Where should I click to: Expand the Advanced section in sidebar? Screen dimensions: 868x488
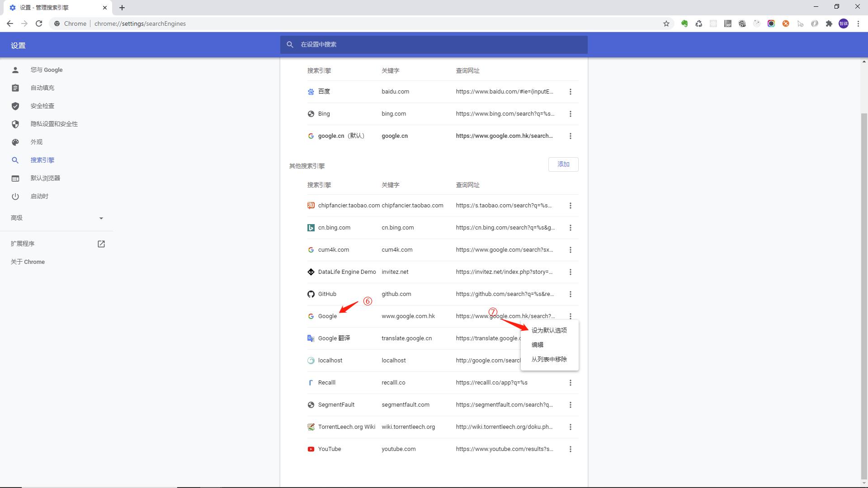click(57, 218)
